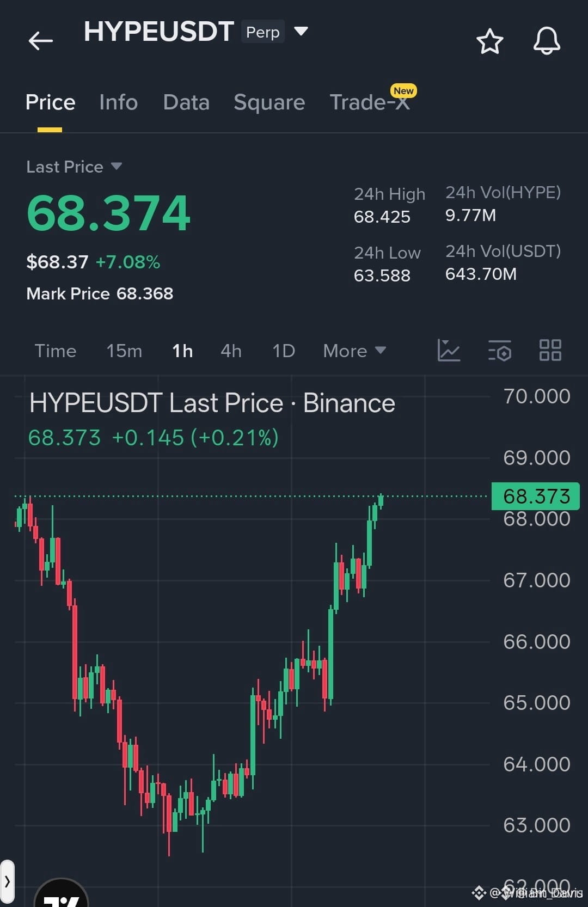Tap the 24h Low value 63.588
Screen dimensions: 588x907
point(382,275)
